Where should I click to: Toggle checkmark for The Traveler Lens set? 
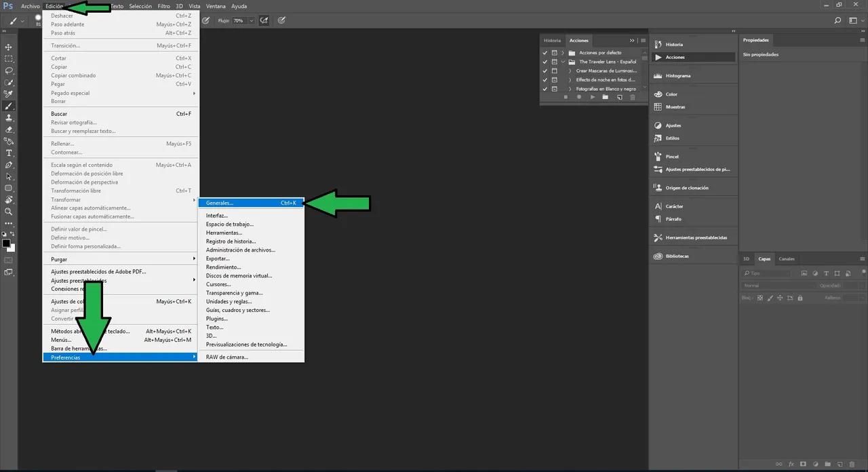tap(545, 62)
